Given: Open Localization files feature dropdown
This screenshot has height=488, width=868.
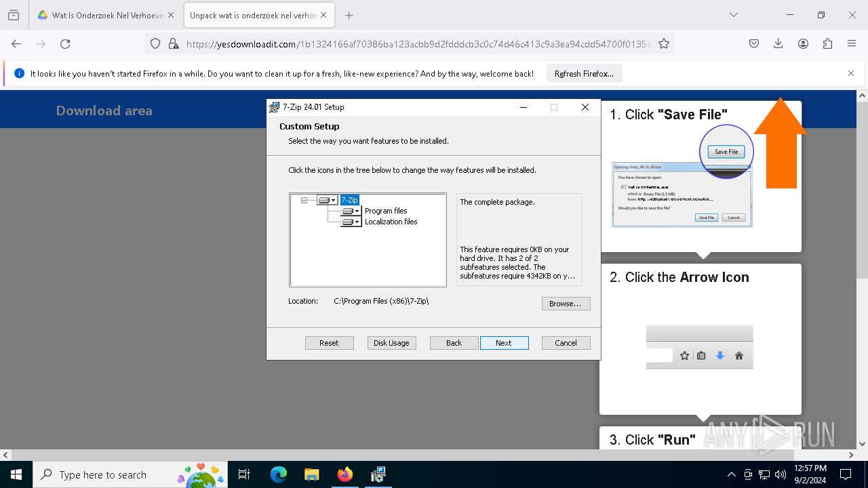Looking at the screenshot, I should pyautogui.click(x=351, y=222).
